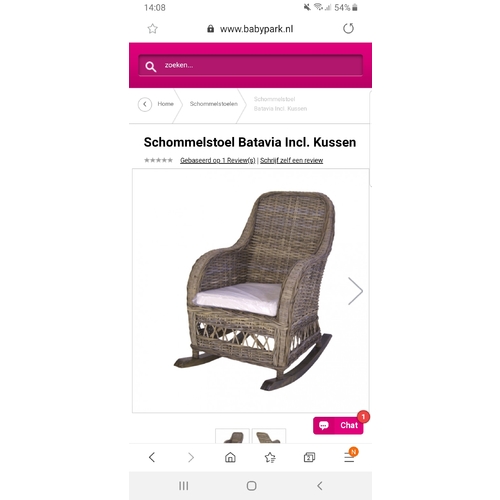
Task: Tap the search magnifier icon
Action: pyautogui.click(x=150, y=67)
